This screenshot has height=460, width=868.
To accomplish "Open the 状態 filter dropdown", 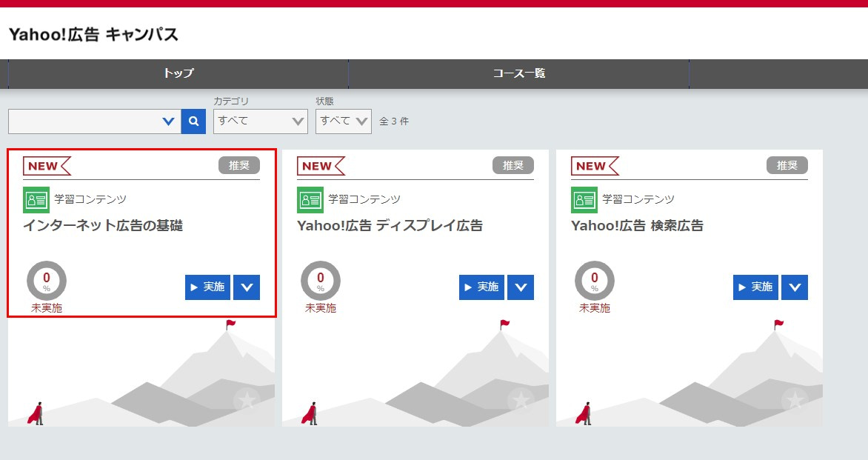I will pos(343,121).
